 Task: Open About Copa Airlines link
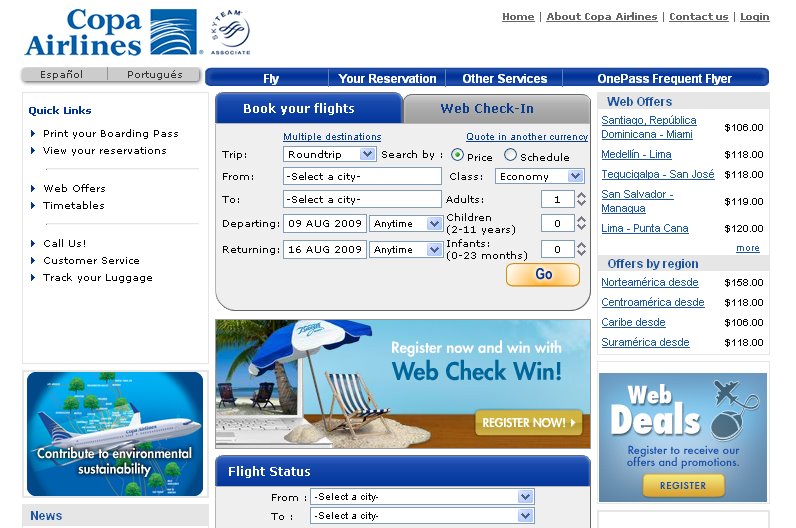click(602, 16)
